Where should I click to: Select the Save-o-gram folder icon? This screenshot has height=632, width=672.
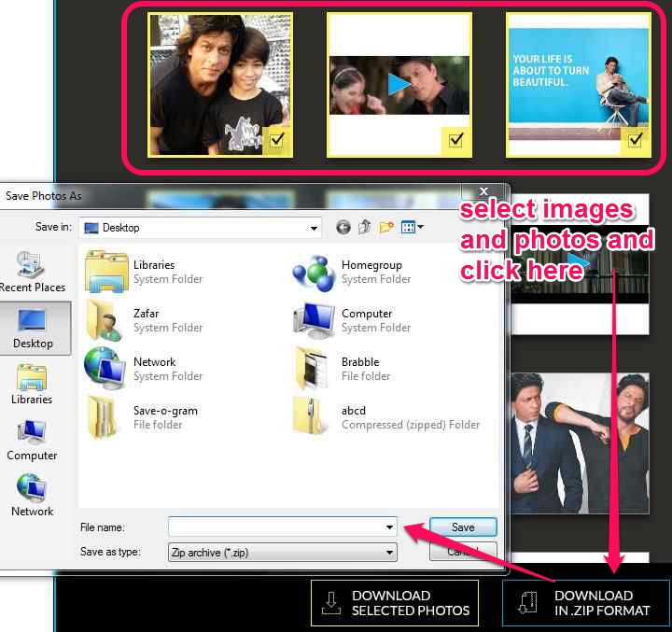point(101,416)
